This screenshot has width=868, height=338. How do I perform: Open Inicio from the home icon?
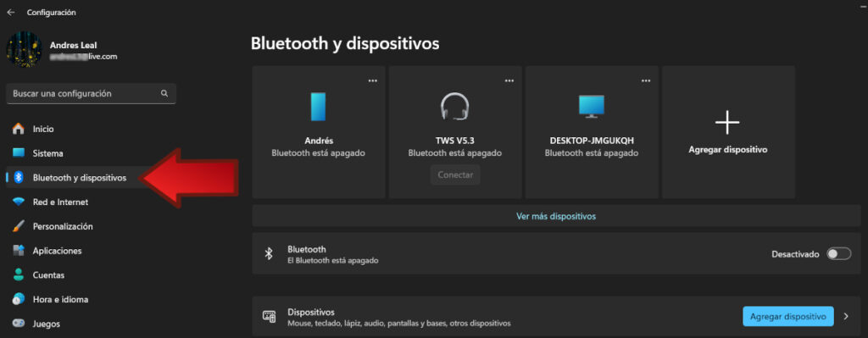click(x=19, y=129)
